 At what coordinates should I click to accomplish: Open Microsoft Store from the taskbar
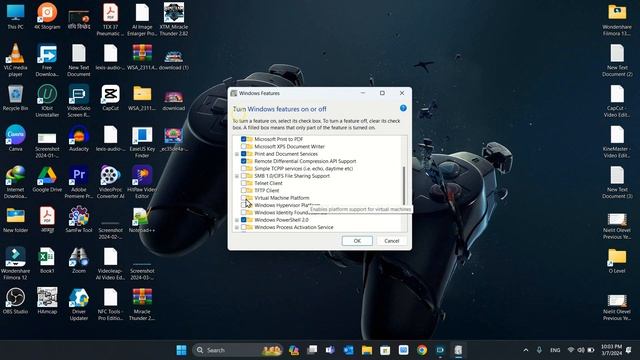[385, 350]
